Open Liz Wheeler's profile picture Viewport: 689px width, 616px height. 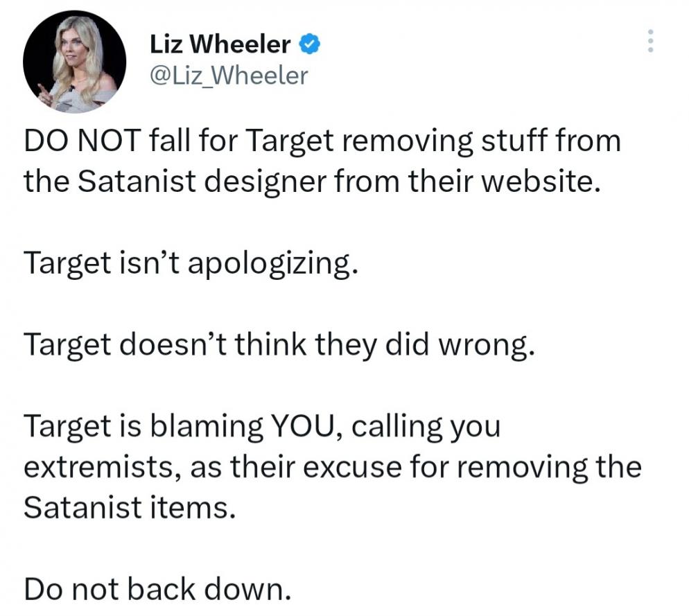coord(75,62)
